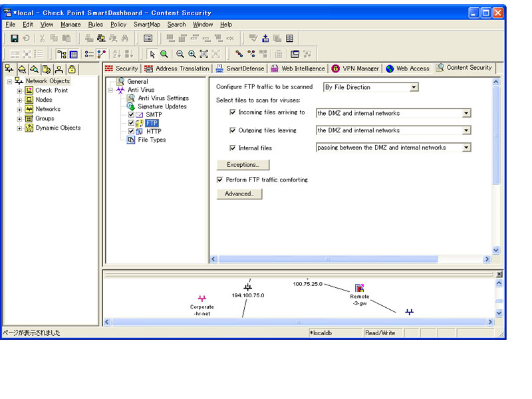This screenshot has height=399, width=532.
Task: Open the Internal files passing between dropdown
Action: 467,148
